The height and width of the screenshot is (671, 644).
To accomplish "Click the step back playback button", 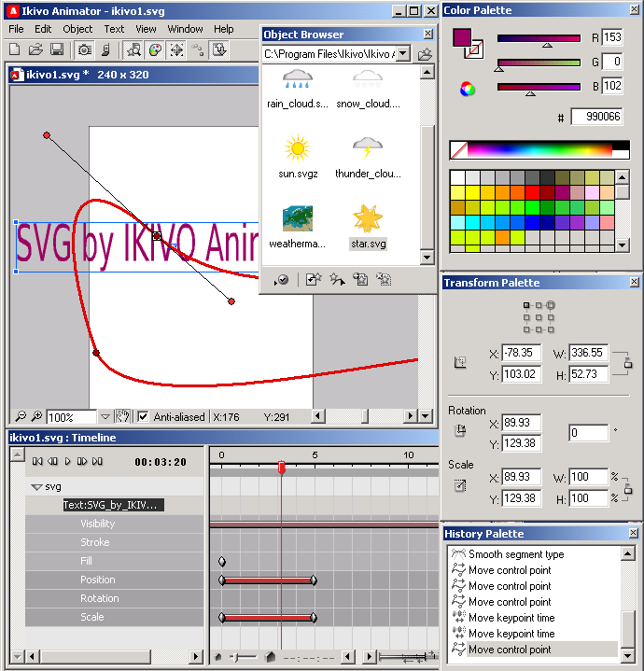I will (x=52, y=461).
